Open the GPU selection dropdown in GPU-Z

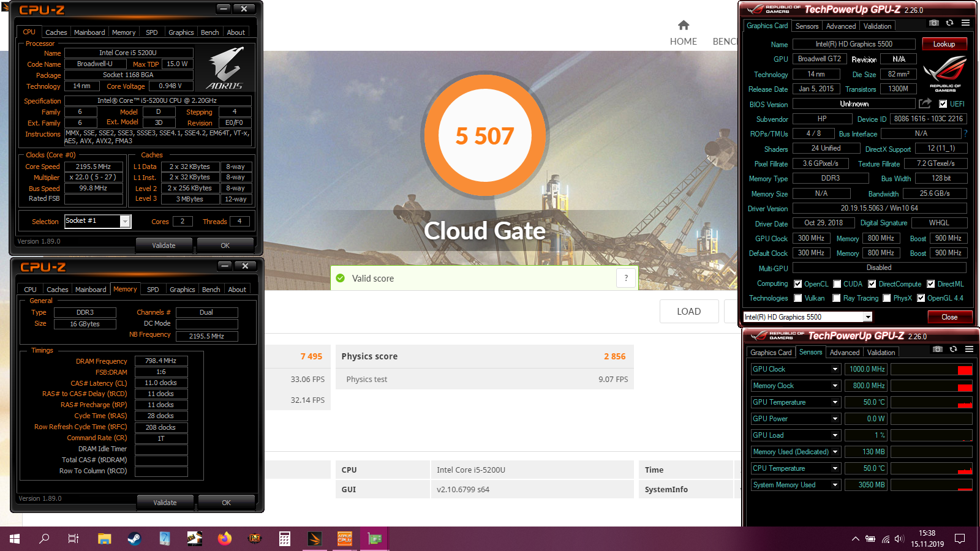[868, 317]
